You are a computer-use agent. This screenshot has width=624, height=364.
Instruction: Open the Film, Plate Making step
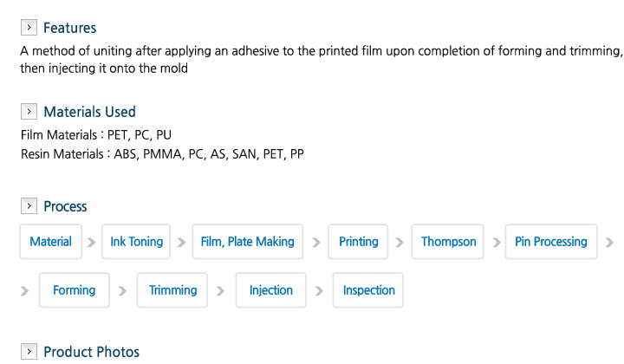coord(248,242)
